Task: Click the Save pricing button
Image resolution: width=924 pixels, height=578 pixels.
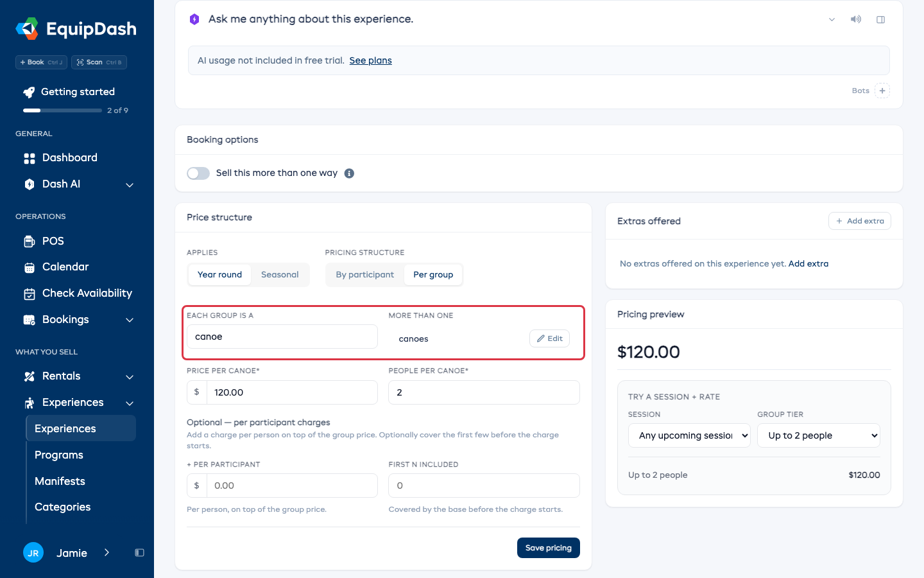Action: (x=549, y=548)
